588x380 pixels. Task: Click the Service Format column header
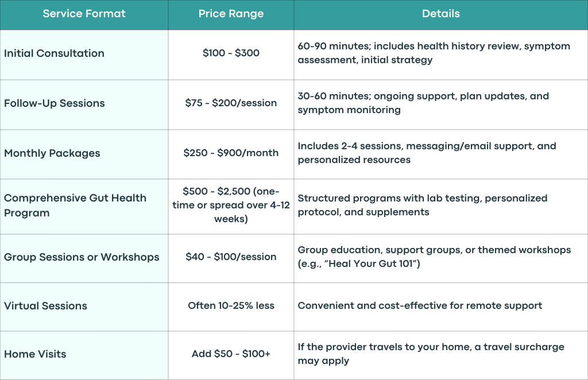pyautogui.click(x=84, y=14)
